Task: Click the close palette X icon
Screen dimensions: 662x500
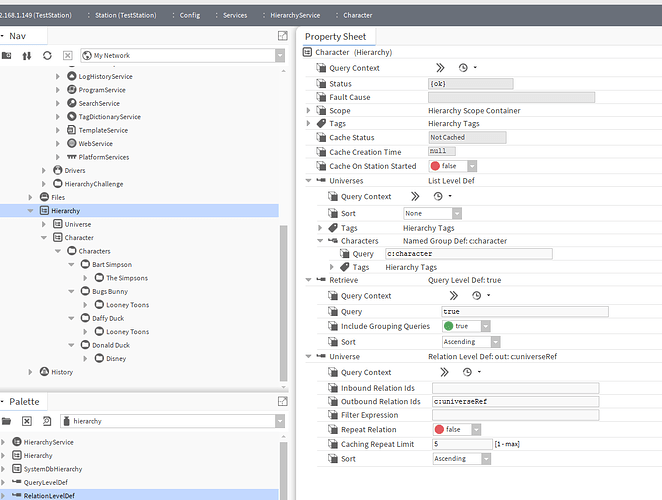Action: 27,421
